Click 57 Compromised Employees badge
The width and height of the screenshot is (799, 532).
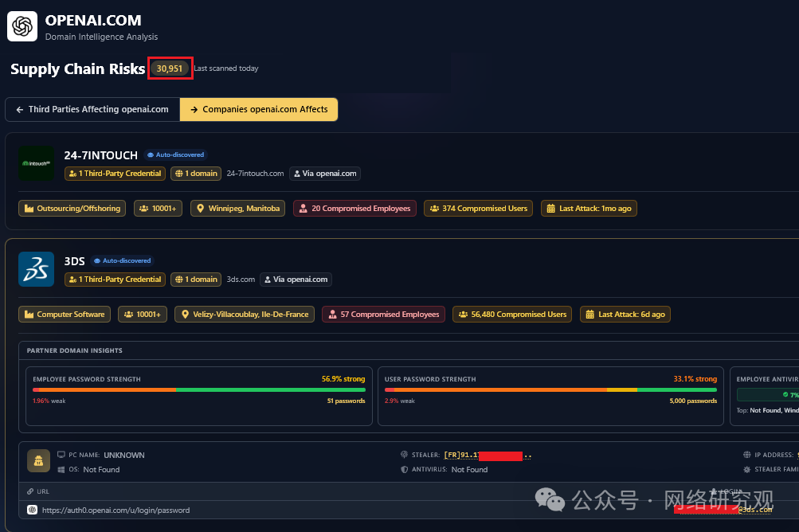pyautogui.click(x=384, y=315)
